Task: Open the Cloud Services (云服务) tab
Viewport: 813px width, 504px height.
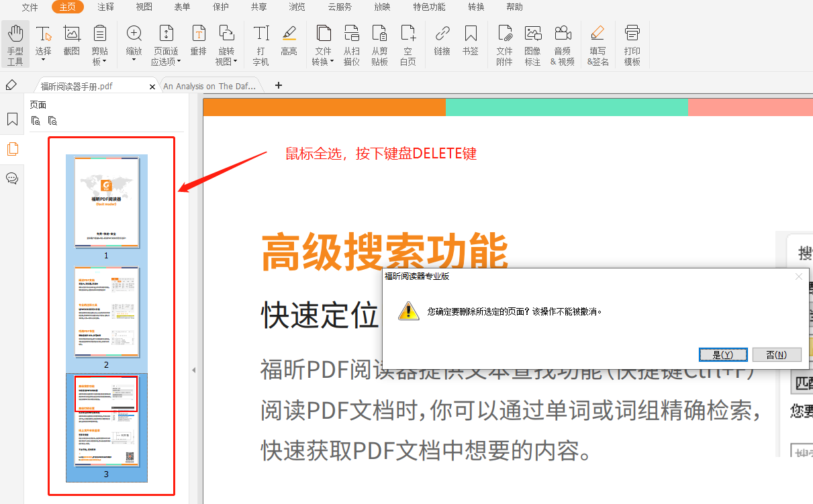Action: (340, 7)
